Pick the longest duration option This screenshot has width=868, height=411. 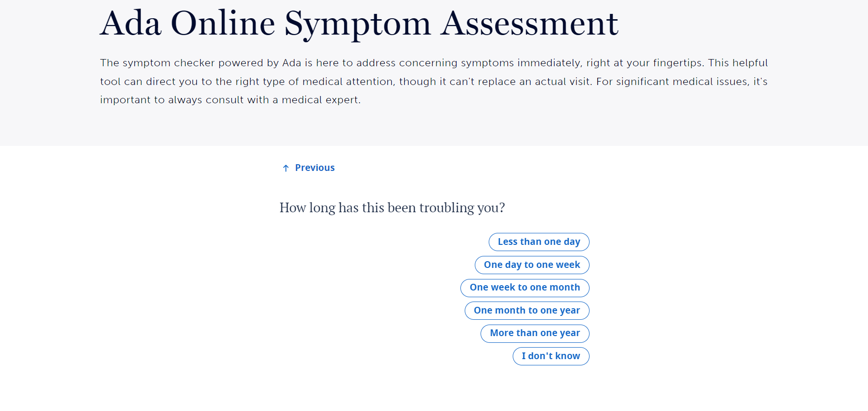coord(534,333)
